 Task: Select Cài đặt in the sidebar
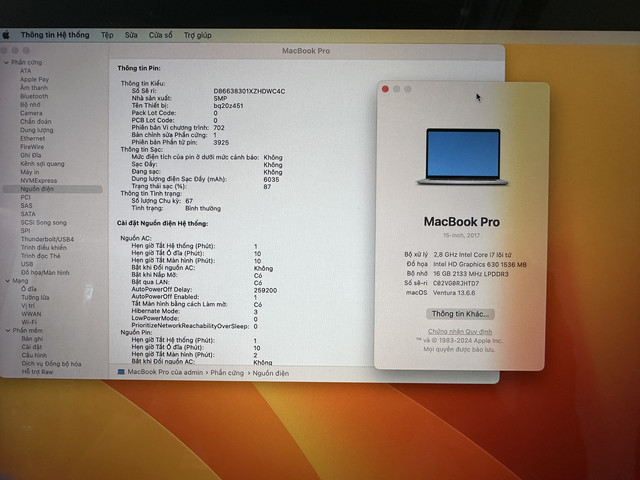32,347
